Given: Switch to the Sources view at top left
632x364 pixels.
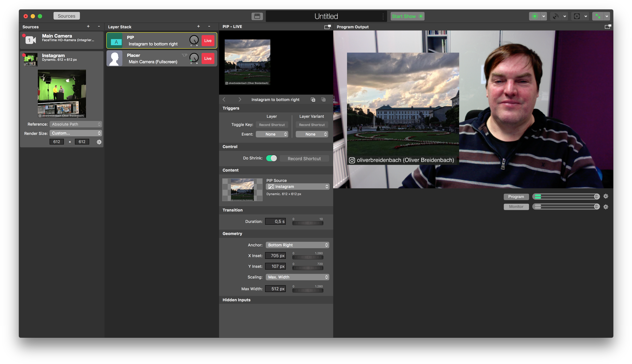Looking at the screenshot, I should 66,16.
